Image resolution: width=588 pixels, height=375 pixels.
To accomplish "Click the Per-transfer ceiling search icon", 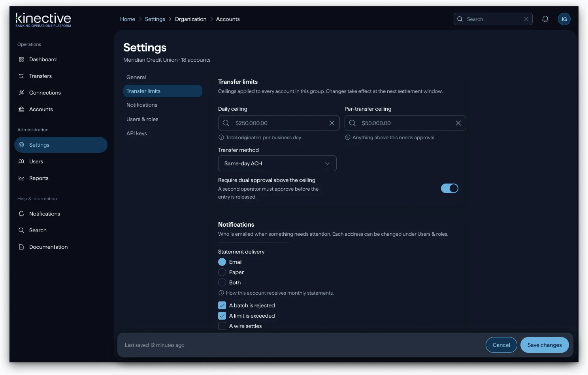I will (x=352, y=123).
